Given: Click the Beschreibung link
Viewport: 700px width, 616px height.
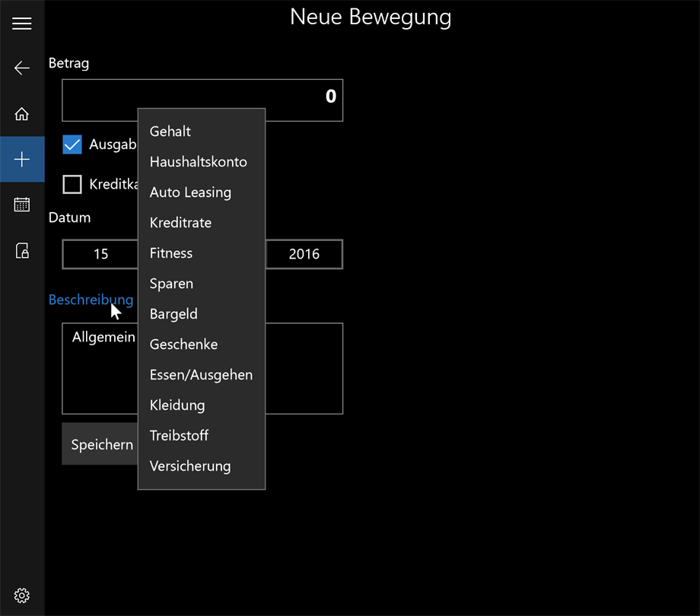Looking at the screenshot, I should [91, 300].
